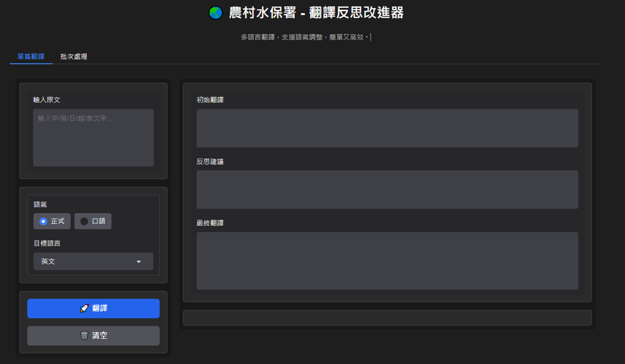This screenshot has height=364, width=625.
Task: Click the empty status bar below 最終翻譯
Action: coord(387,318)
